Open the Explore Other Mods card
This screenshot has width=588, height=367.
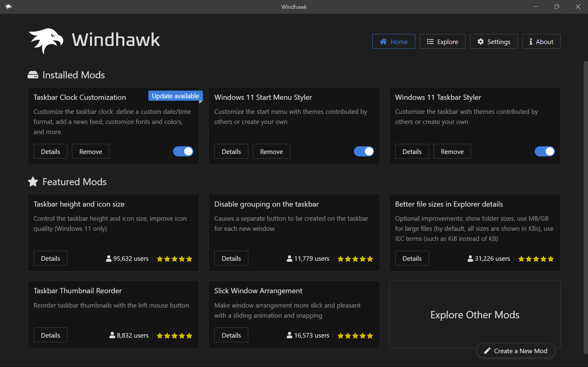tap(475, 315)
